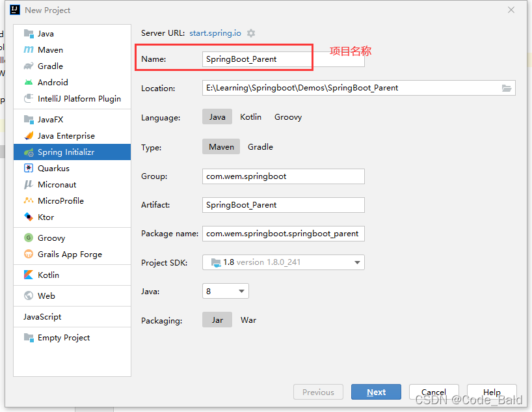This screenshot has width=532, height=412.
Task: Click the Android robot icon
Action: click(x=29, y=83)
